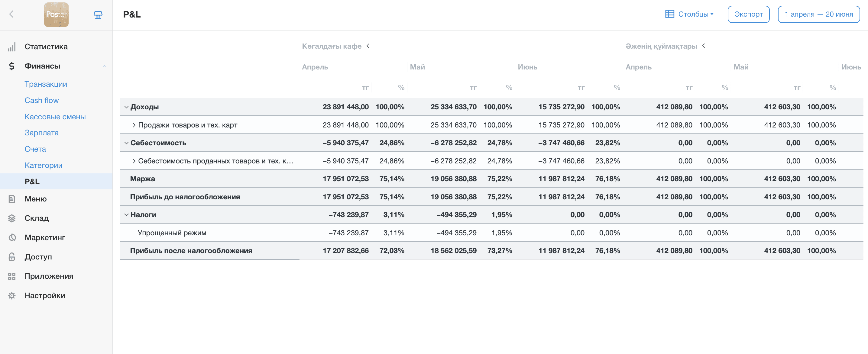Collapse the Себестоимость row
This screenshot has height=354, width=868.
(126, 143)
